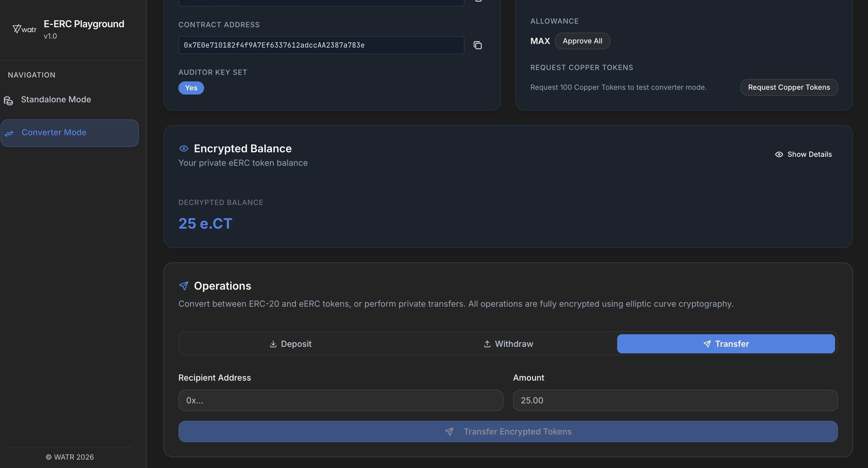This screenshot has height=468, width=868.
Task: Click the eye icon beside Encrypted Balance heading
Action: pos(184,148)
